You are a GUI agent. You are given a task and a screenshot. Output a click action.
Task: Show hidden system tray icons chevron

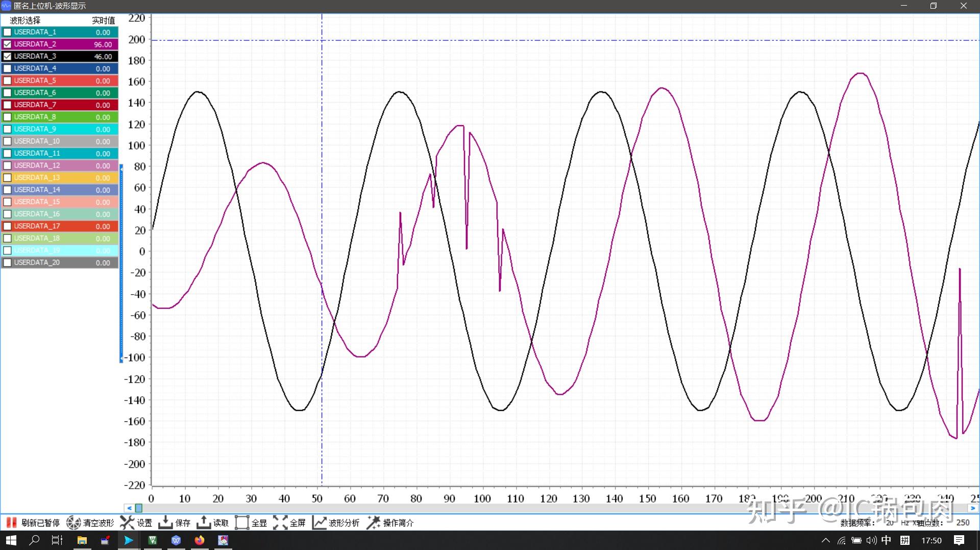click(825, 540)
